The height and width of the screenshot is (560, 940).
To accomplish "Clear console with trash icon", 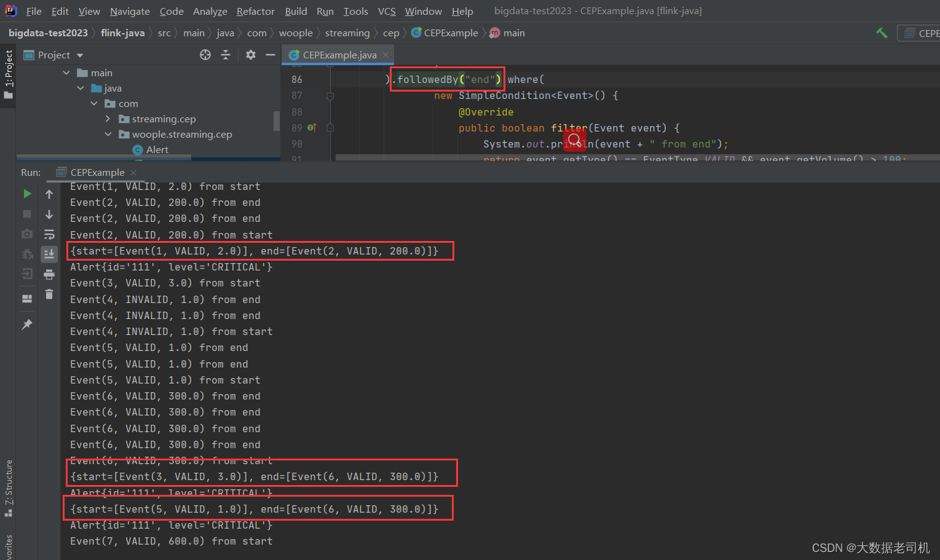I will pyautogui.click(x=49, y=294).
